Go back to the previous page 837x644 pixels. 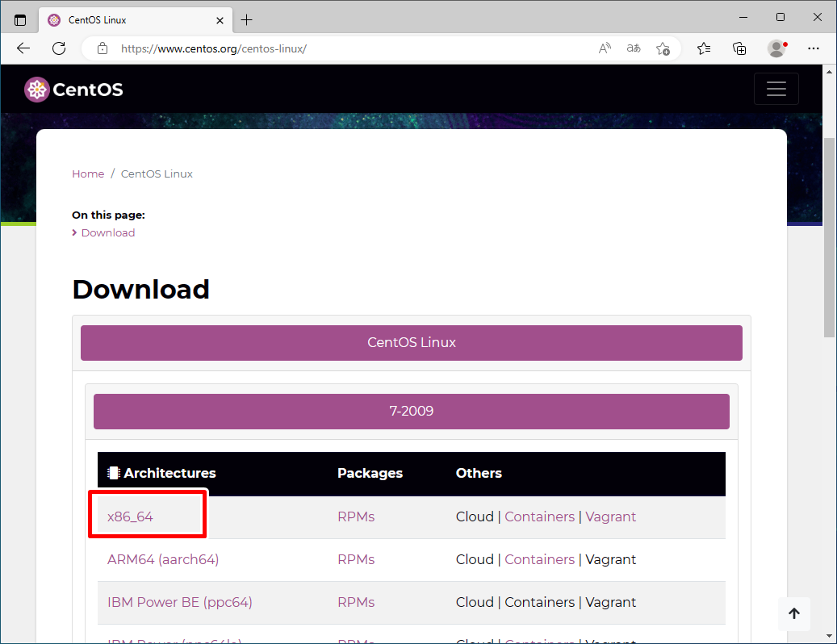(23, 48)
